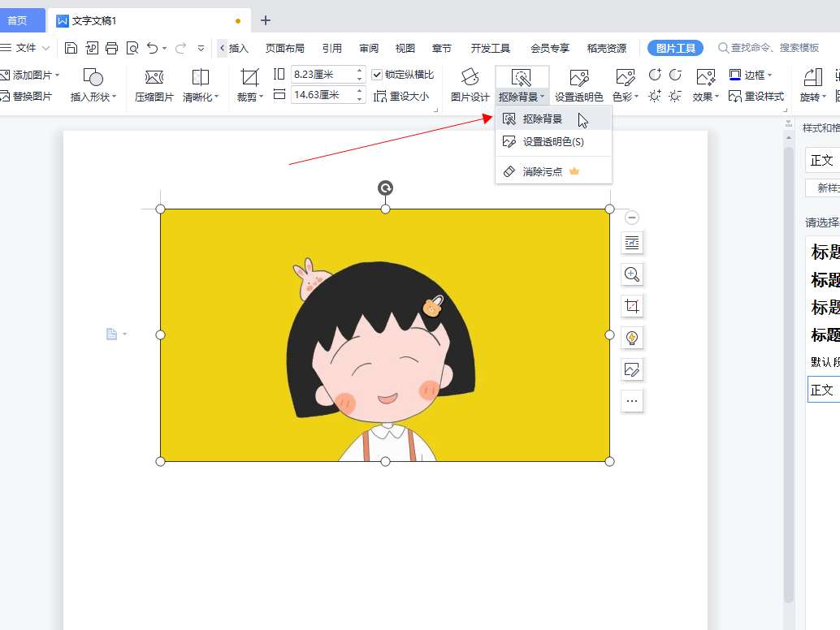Switch to Review tab

369,48
